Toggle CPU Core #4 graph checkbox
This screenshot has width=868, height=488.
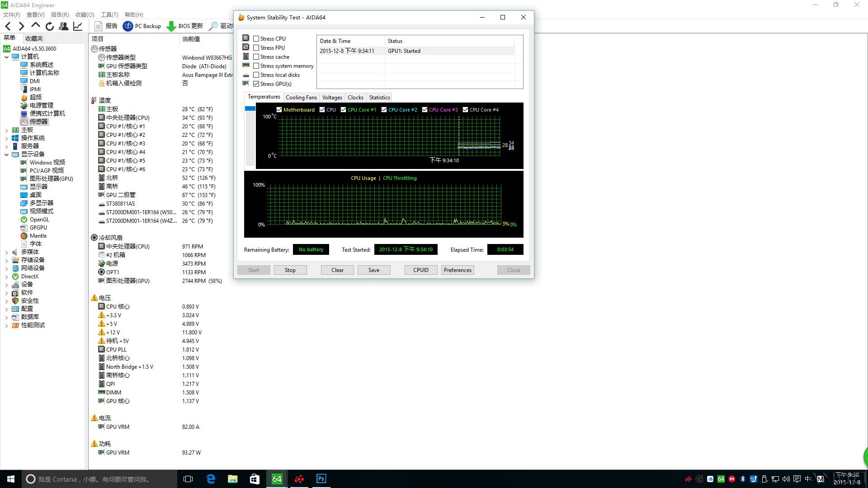(466, 110)
